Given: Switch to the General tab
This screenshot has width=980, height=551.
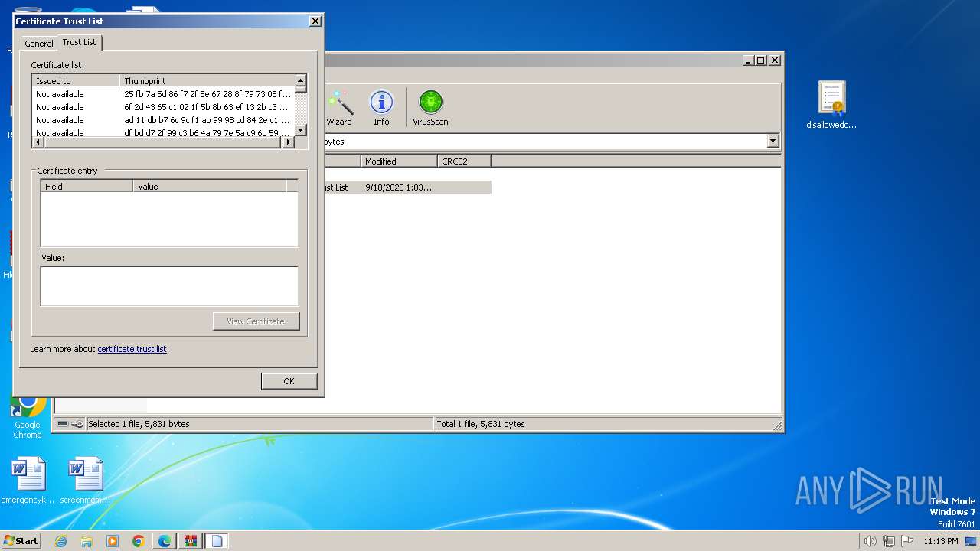Looking at the screenshot, I should (39, 44).
